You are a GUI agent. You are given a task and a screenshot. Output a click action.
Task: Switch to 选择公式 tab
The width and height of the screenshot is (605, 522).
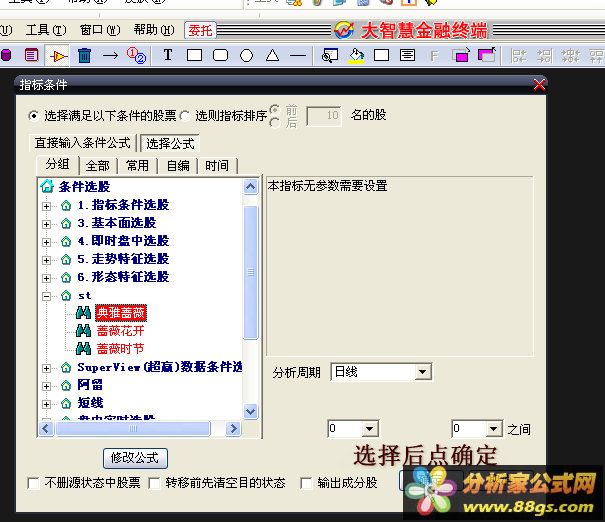170,144
